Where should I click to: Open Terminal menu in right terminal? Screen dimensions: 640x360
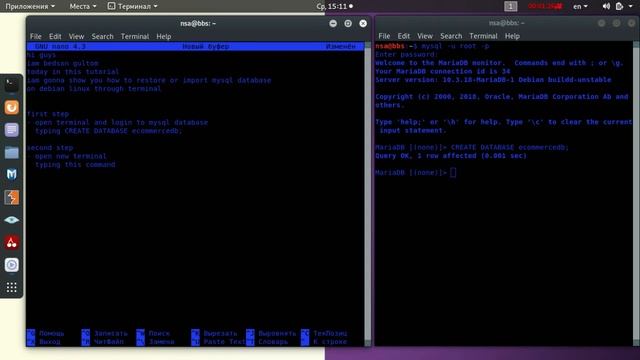tap(483, 36)
